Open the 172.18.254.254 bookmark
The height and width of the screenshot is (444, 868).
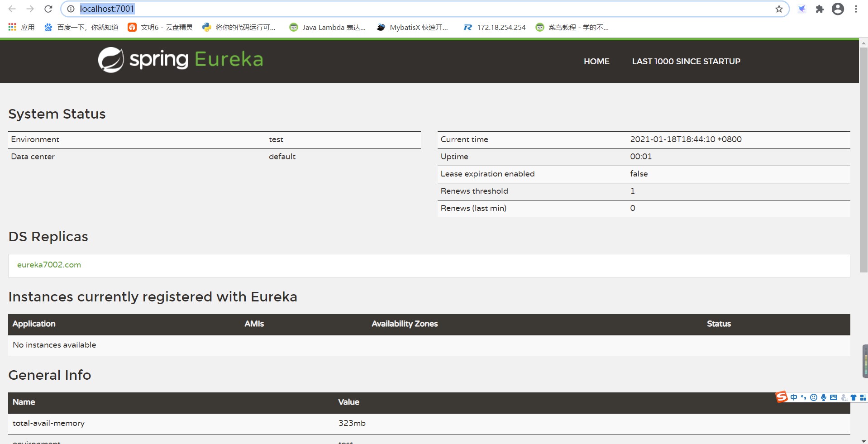495,27
